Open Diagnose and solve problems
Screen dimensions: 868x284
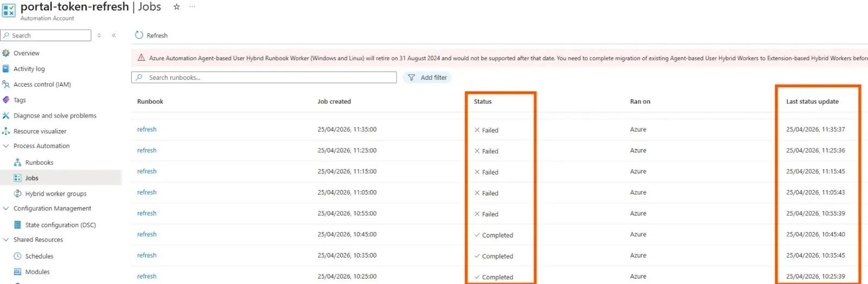[x=55, y=115]
